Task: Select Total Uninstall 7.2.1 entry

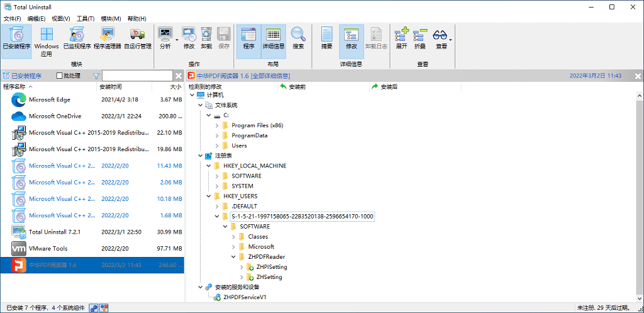Action: (x=92, y=232)
